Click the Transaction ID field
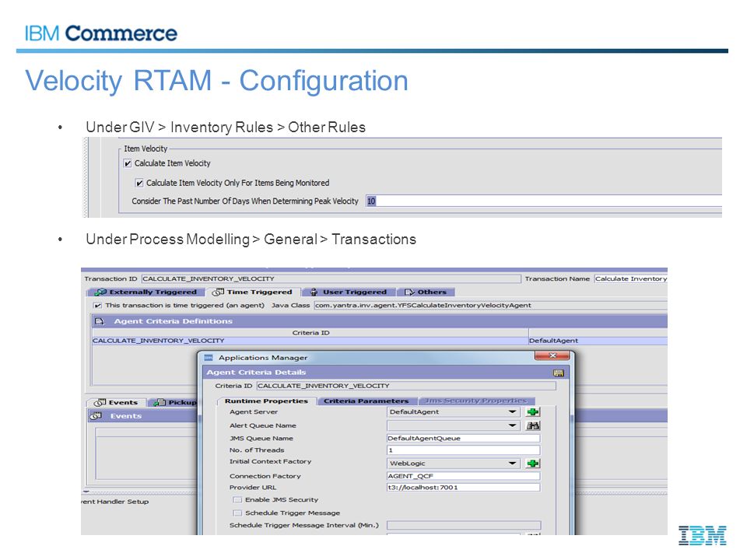 331,278
